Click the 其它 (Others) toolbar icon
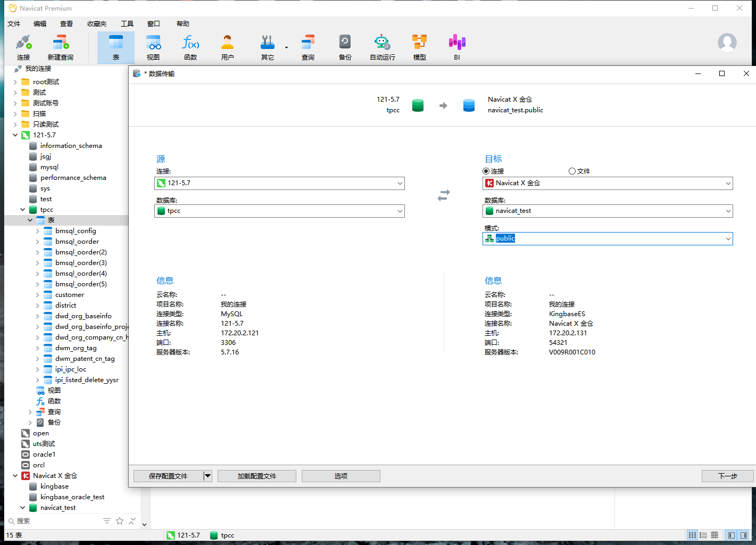The width and height of the screenshot is (756, 545). (268, 47)
